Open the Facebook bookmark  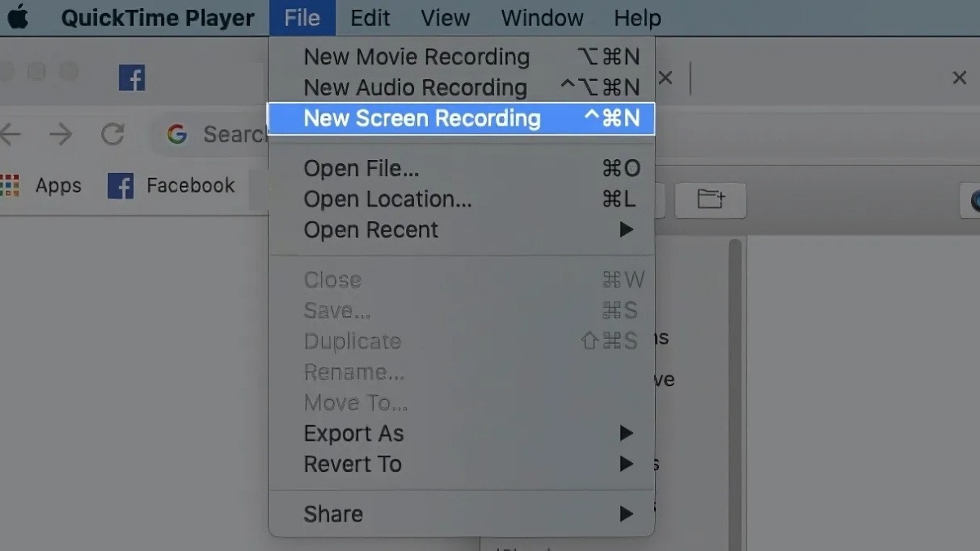coord(171,186)
